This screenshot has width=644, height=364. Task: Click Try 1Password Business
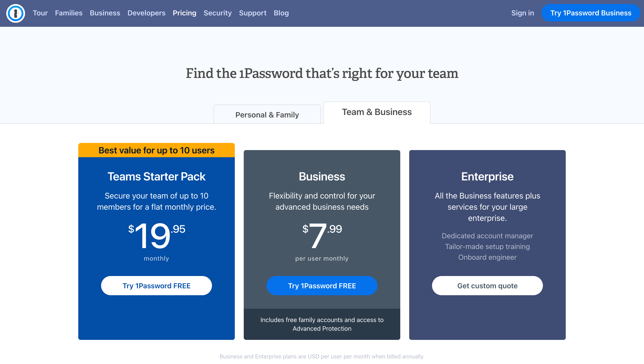591,13
